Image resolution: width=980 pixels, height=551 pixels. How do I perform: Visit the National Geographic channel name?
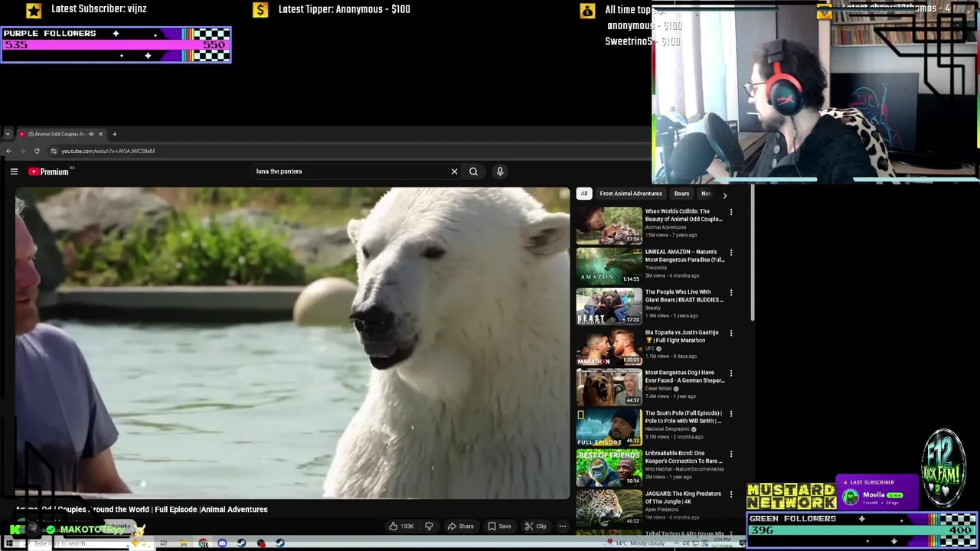(x=668, y=429)
